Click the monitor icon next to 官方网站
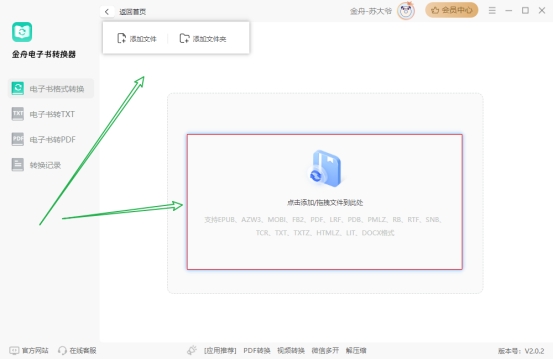Screen dimensions: 553x360 [x=14, y=350]
